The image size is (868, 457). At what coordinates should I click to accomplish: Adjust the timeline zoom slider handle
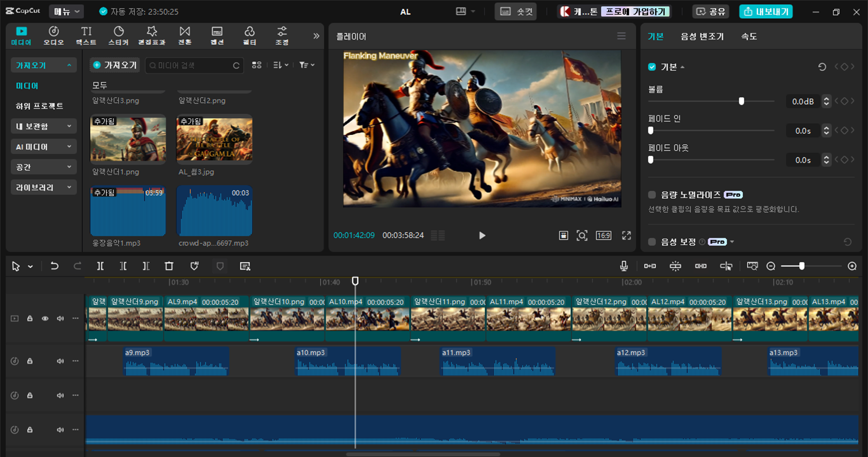tap(802, 266)
